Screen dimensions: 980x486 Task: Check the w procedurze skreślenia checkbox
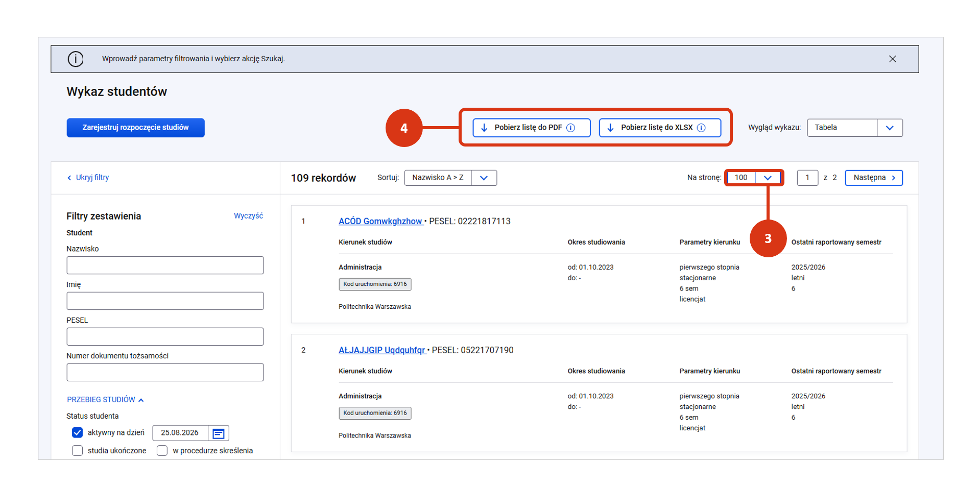pyautogui.click(x=162, y=451)
